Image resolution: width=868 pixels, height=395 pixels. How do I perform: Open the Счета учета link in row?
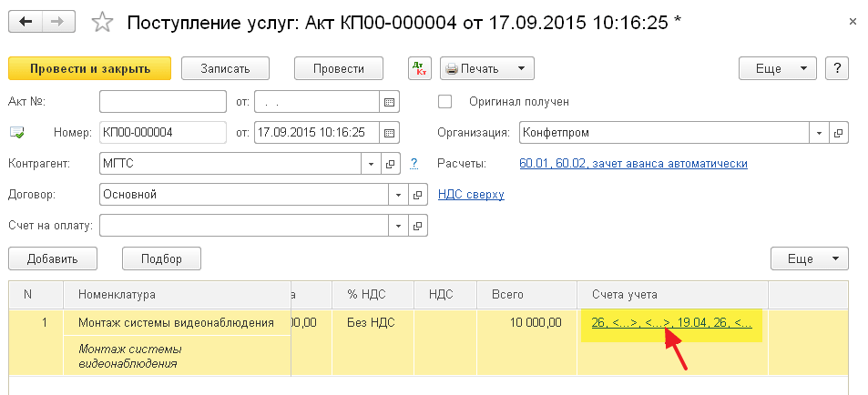[x=671, y=322]
